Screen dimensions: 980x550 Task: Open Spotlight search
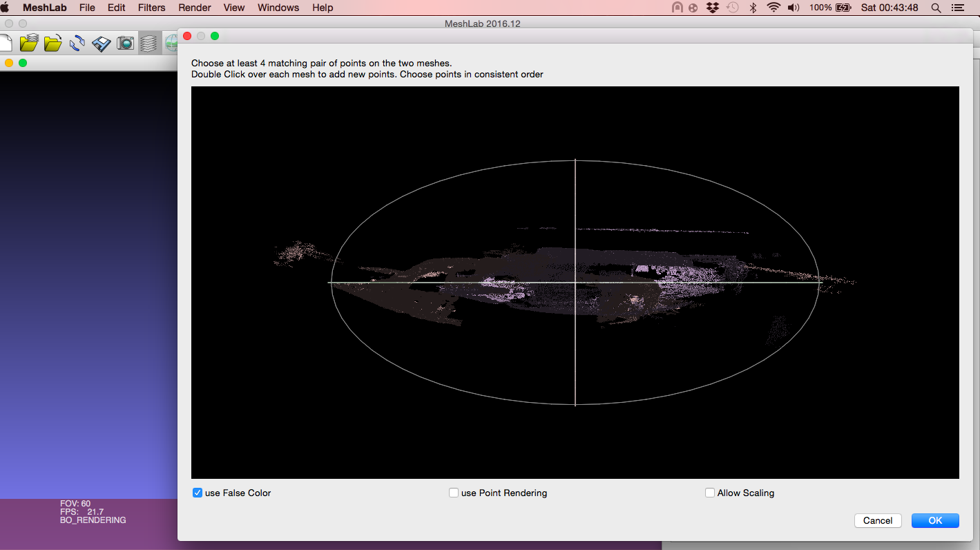tap(936, 8)
